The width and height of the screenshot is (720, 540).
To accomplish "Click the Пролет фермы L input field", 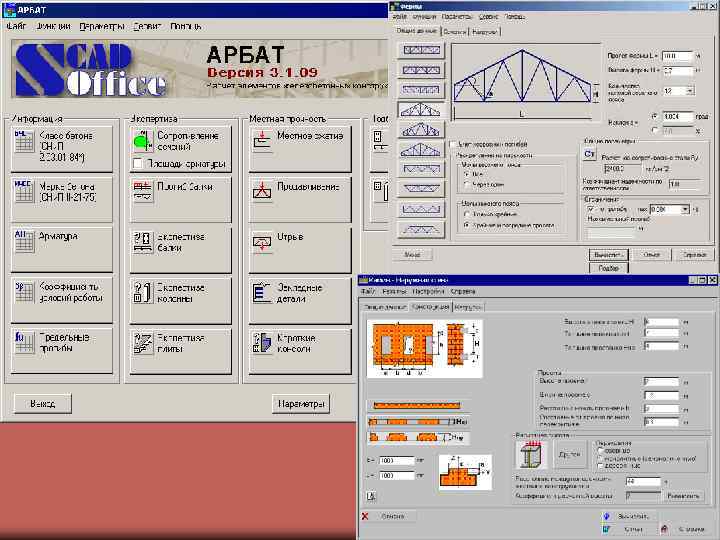I will [677, 56].
